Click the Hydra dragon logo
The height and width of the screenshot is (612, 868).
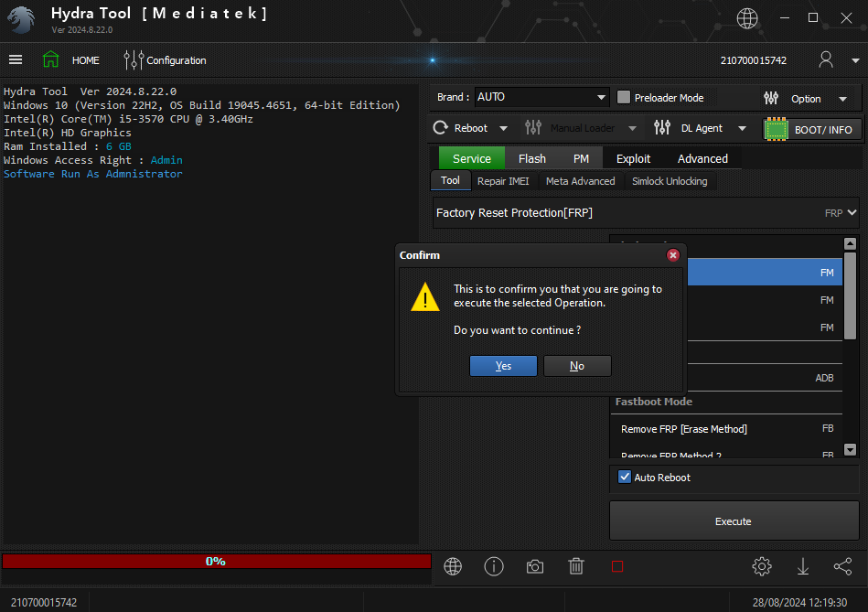tap(22, 19)
